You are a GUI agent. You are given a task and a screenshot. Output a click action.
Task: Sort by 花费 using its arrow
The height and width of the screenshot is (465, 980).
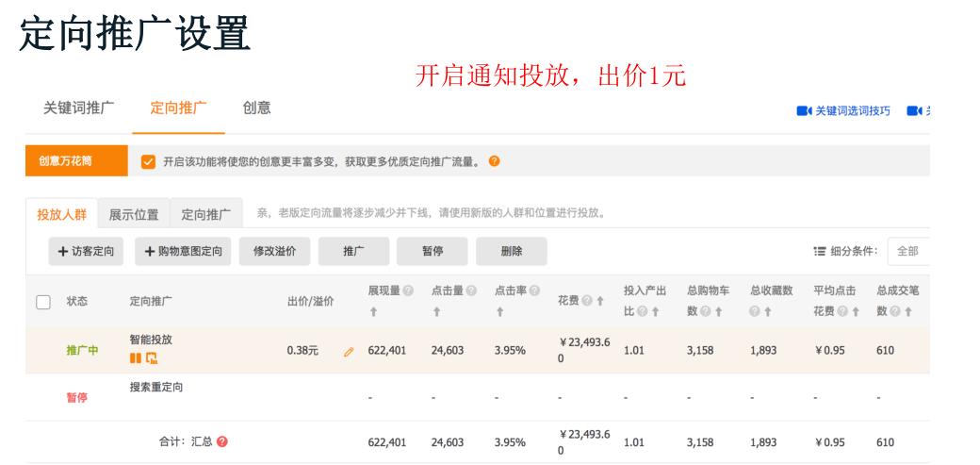pos(600,301)
